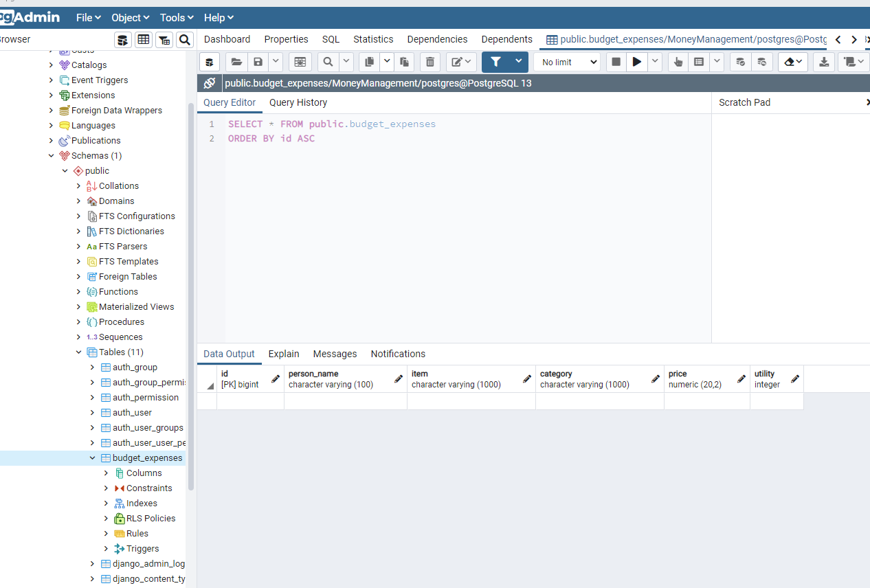The width and height of the screenshot is (870, 588).
Task: Open the Tools menu
Action: coord(177,17)
